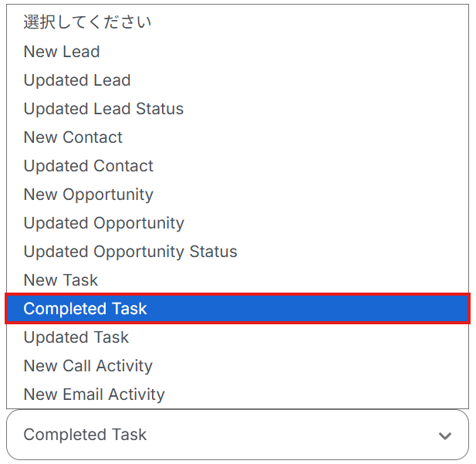476x464 pixels.
Task: Select Updated Opportunity Status option
Action: click(130, 252)
